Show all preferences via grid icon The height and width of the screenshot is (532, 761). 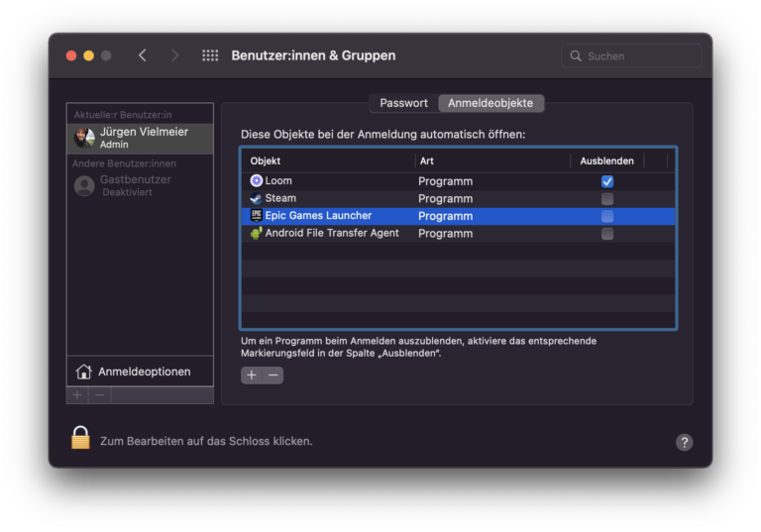pos(210,55)
